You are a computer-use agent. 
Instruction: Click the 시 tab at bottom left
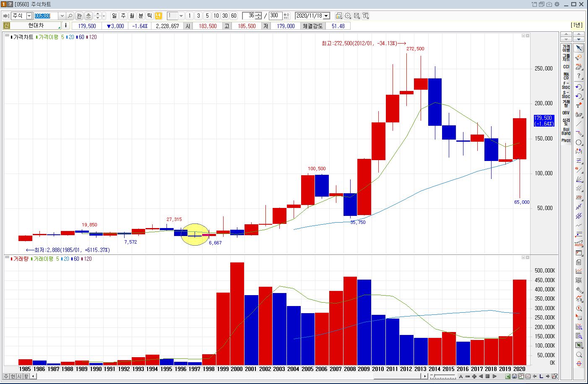tap(20, 376)
